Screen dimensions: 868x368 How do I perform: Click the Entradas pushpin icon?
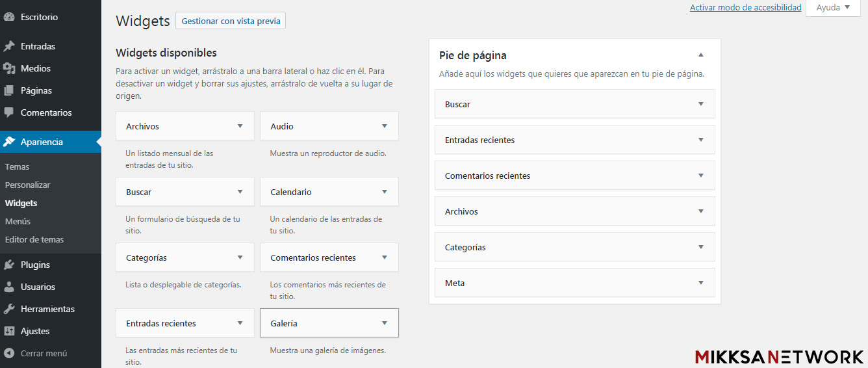tap(9, 46)
